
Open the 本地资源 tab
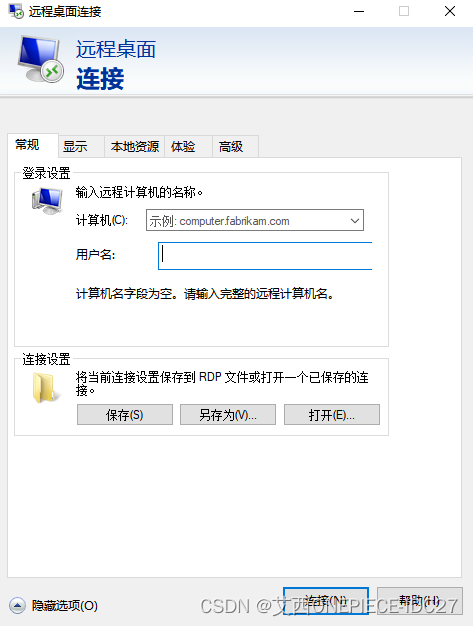click(x=135, y=147)
